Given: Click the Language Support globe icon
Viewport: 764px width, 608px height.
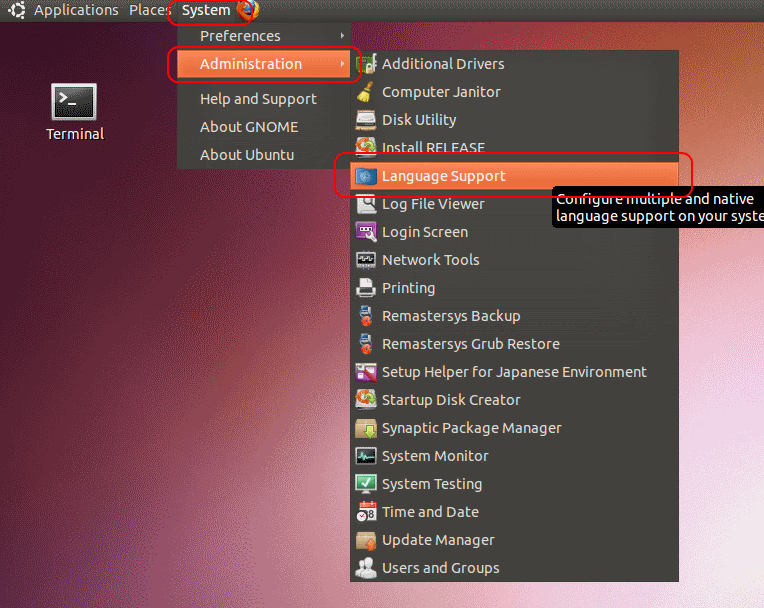Looking at the screenshot, I should 365,176.
